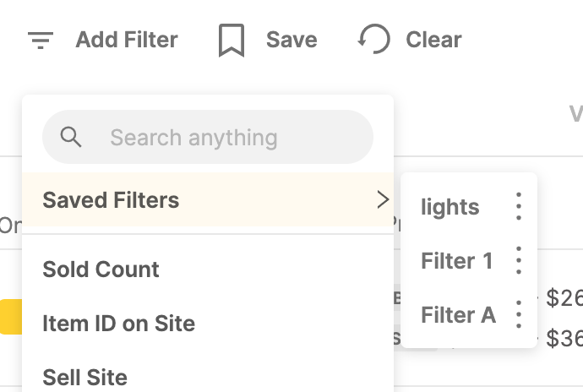The height and width of the screenshot is (392, 583).
Task: Open the three-dot menu for Filter 1
Action: click(x=519, y=260)
